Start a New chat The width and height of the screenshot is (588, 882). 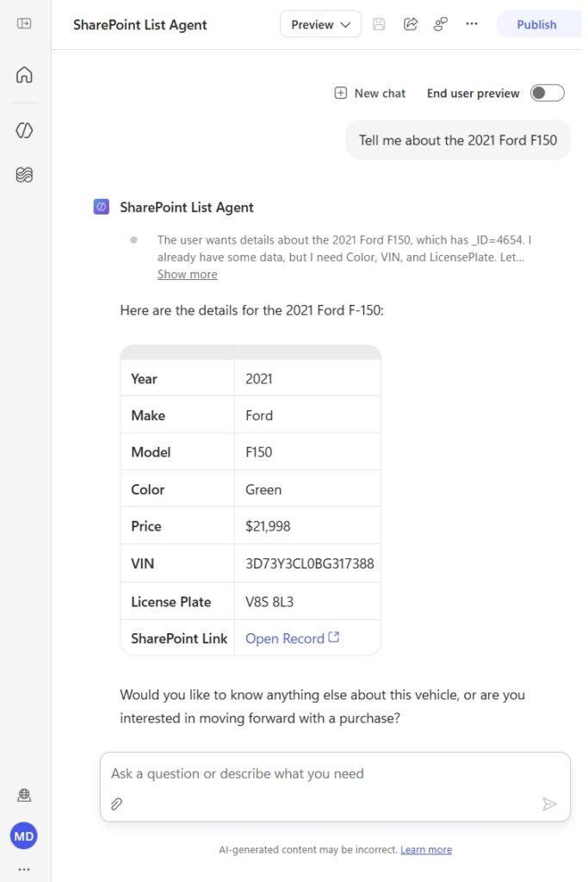tap(370, 93)
